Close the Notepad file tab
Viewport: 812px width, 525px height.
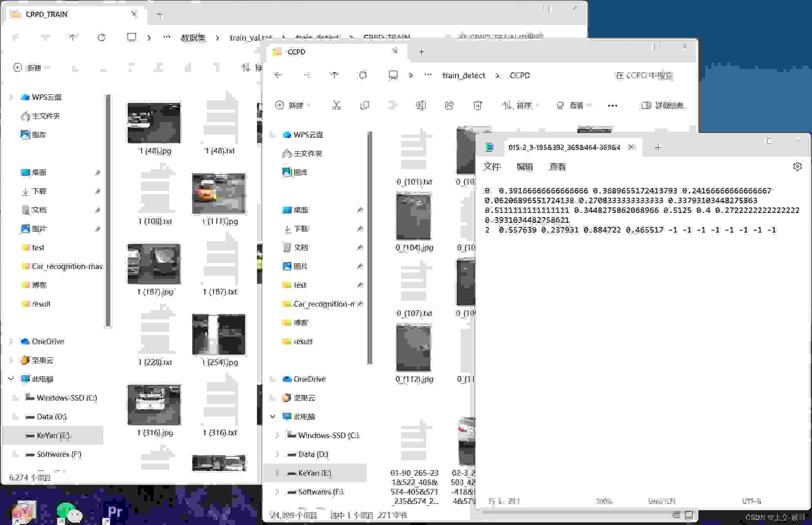pyautogui.click(x=631, y=147)
